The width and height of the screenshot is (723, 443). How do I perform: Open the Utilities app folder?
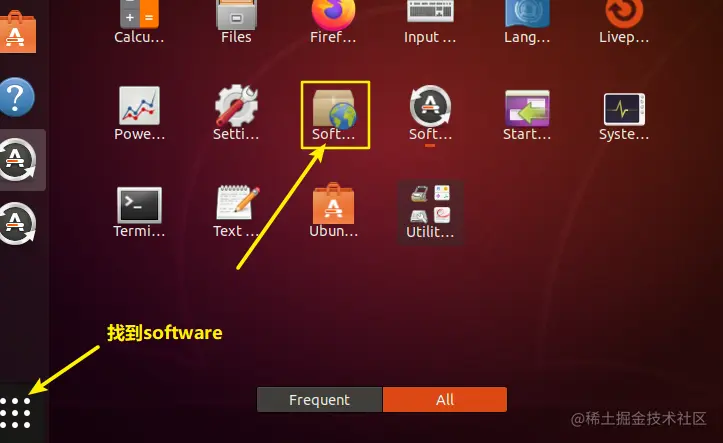(x=430, y=212)
